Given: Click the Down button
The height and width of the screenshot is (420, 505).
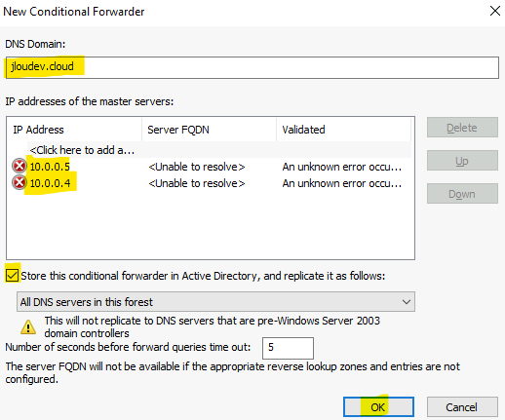Looking at the screenshot, I should pos(462,194).
